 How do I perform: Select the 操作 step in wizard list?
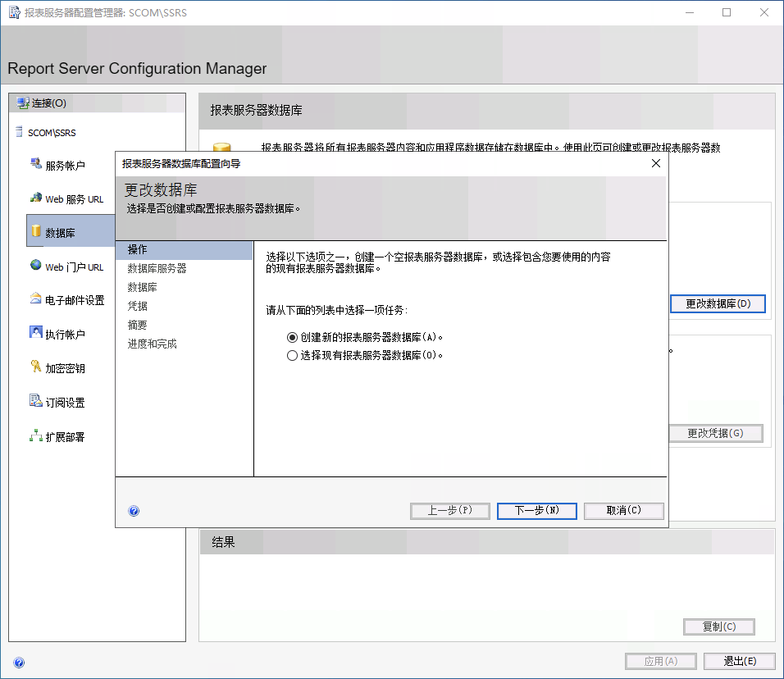coord(138,249)
